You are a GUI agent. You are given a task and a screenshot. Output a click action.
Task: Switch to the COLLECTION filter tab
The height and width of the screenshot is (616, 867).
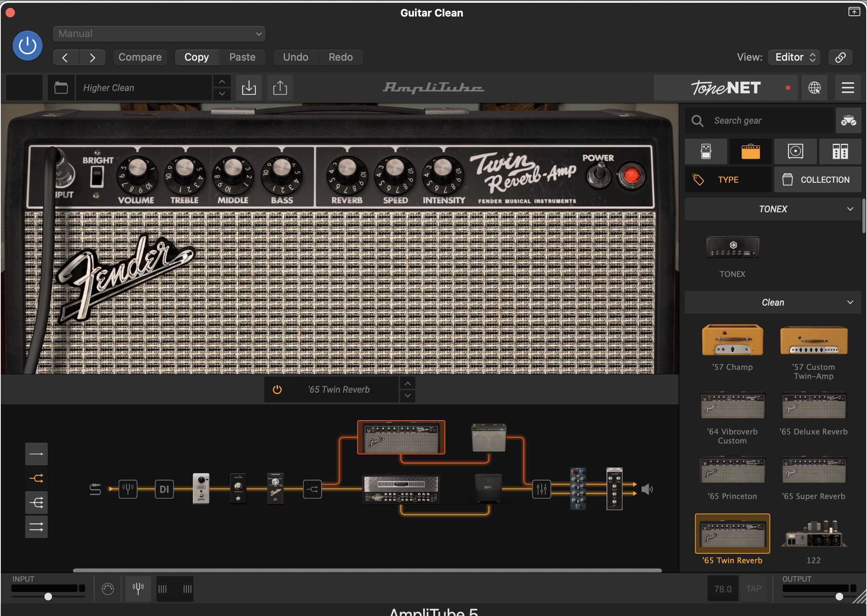pyautogui.click(x=818, y=180)
